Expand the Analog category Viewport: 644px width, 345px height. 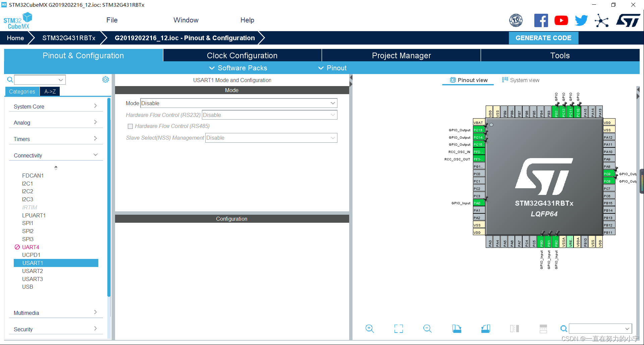click(56, 123)
